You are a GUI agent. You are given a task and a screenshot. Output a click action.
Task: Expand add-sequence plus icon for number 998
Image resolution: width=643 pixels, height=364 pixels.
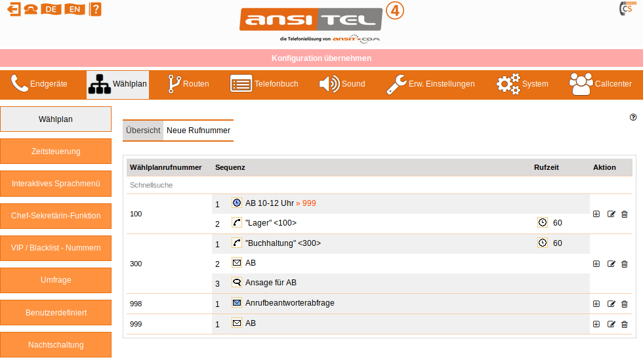[x=596, y=304]
